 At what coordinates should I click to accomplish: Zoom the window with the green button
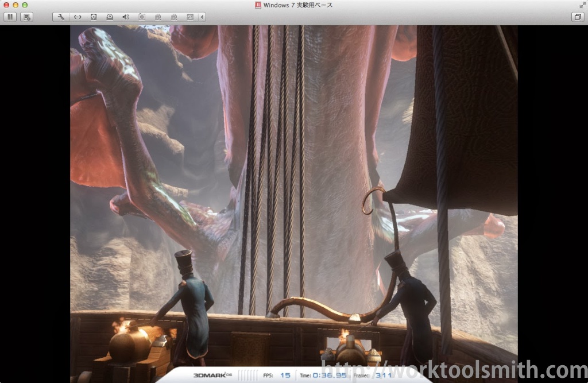tap(25, 5)
